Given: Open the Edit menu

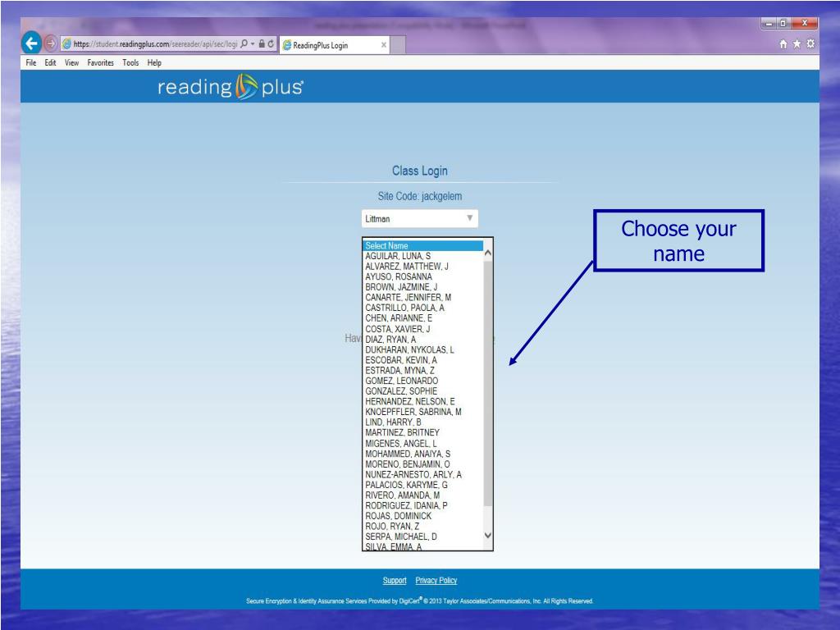Looking at the screenshot, I should (50, 62).
